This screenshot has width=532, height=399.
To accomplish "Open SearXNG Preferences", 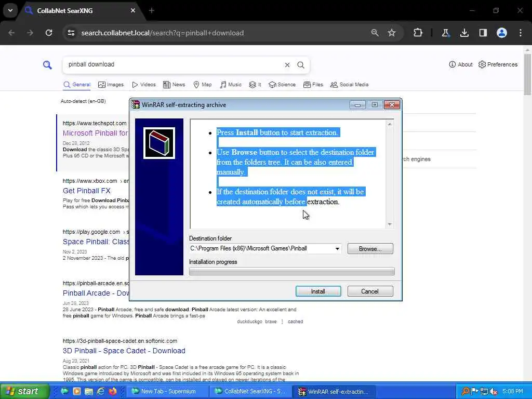I will click(498, 64).
